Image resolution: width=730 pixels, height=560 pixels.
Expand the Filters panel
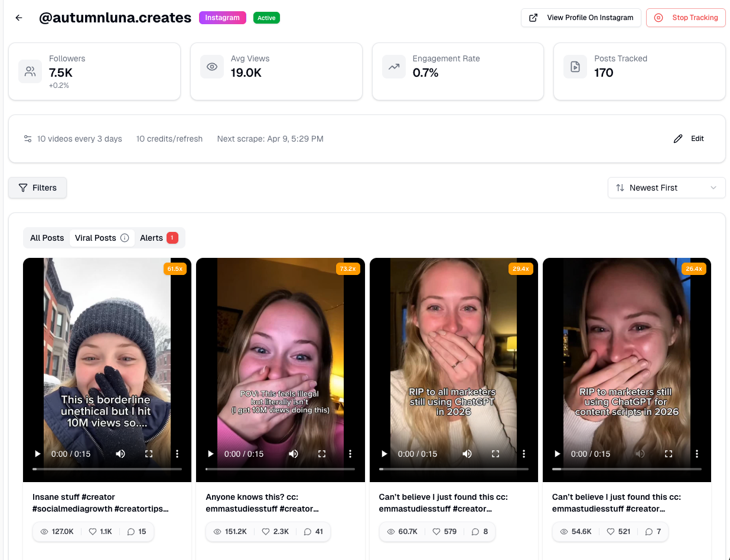coord(38,188)
